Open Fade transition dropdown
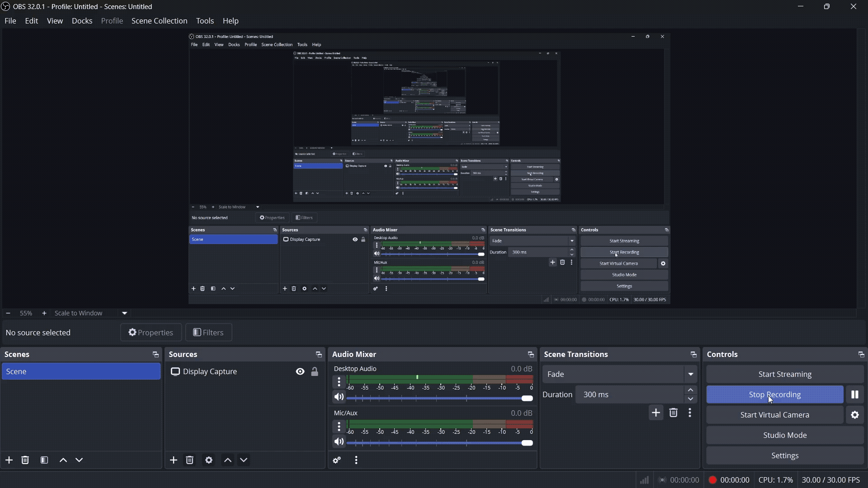Viewport: 868px width, 488px height. (620, 375)
